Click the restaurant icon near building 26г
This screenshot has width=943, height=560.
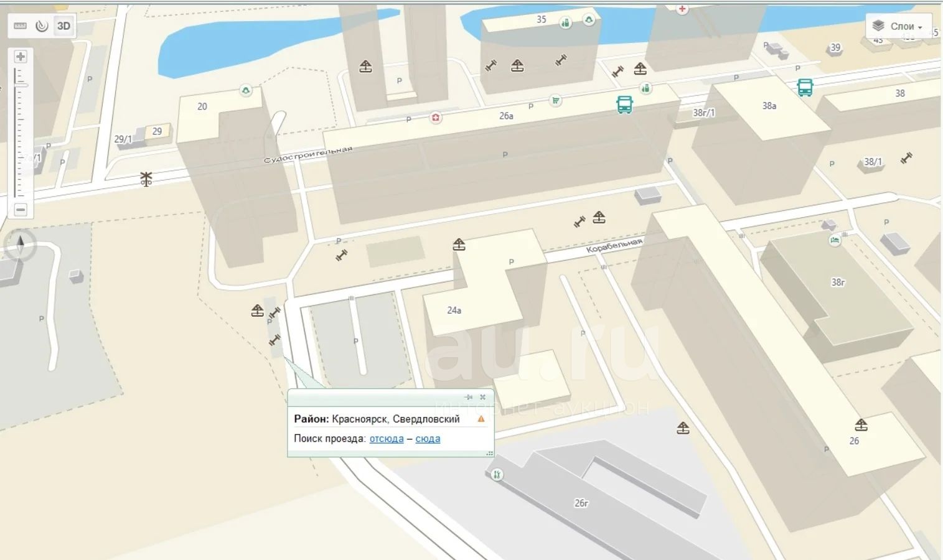click(x=497, y=475)
